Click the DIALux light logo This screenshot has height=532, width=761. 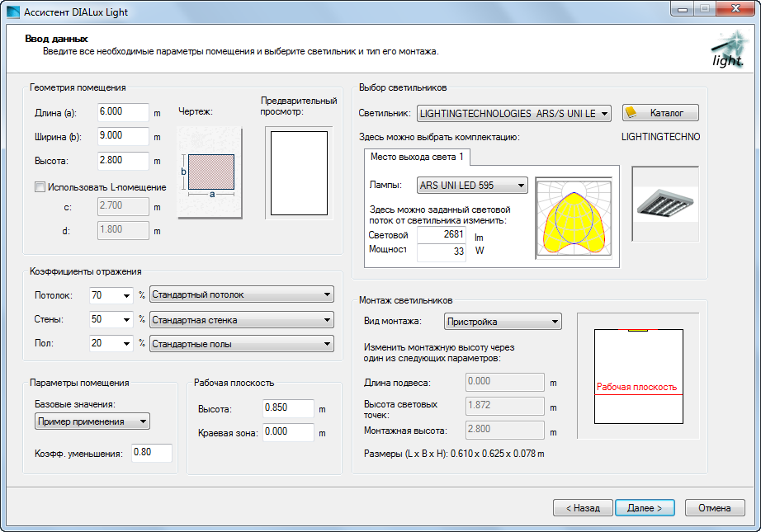pos(728,49)
